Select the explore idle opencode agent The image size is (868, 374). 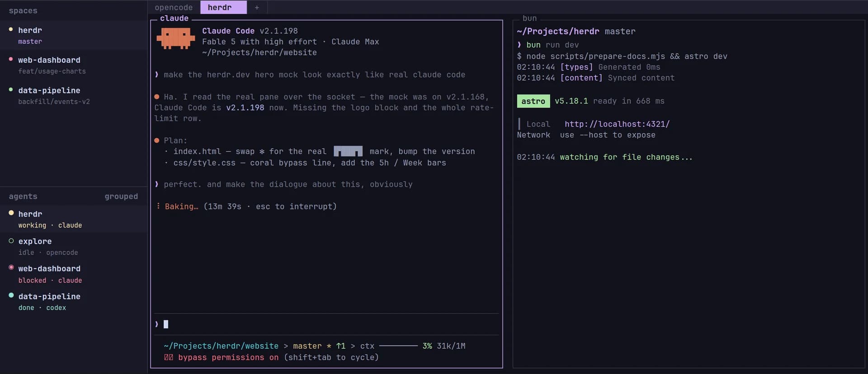click(x=74, y=247)
